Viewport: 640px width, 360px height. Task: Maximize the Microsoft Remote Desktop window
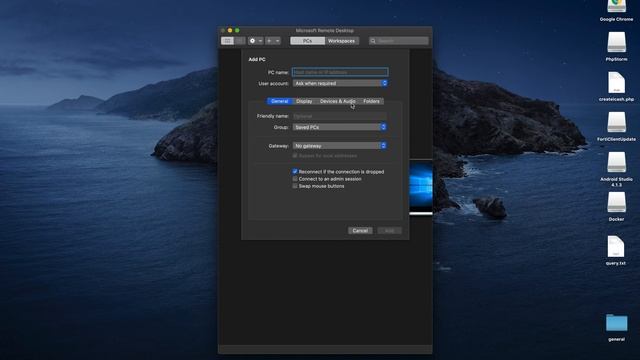[x=237, y=31]
